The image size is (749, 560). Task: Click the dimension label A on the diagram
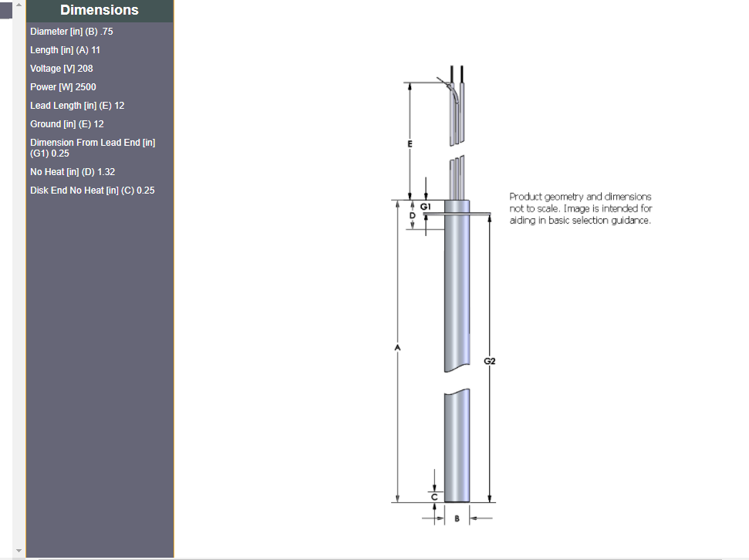398,348
